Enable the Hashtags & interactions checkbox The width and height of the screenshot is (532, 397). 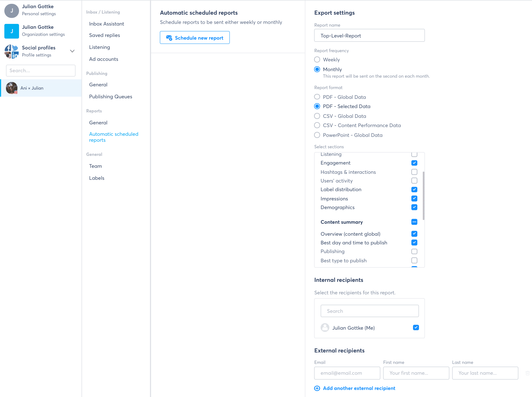point(414,172)
